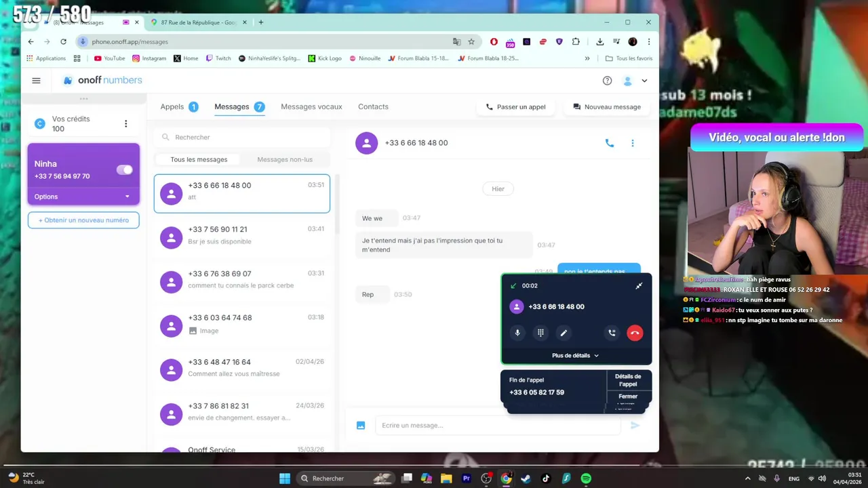This screenshot has width=868, height=488.
Task: Select the Messages non-lus filter
Action: pyautogui.click(x=285, y=160)
